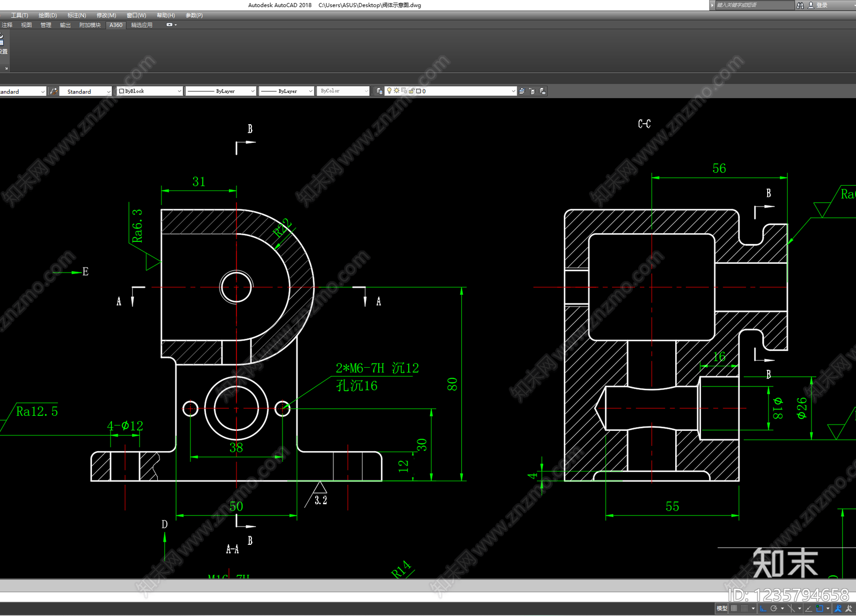Switch to the 精选应用 ribbon tab

(x=142, y=25)
